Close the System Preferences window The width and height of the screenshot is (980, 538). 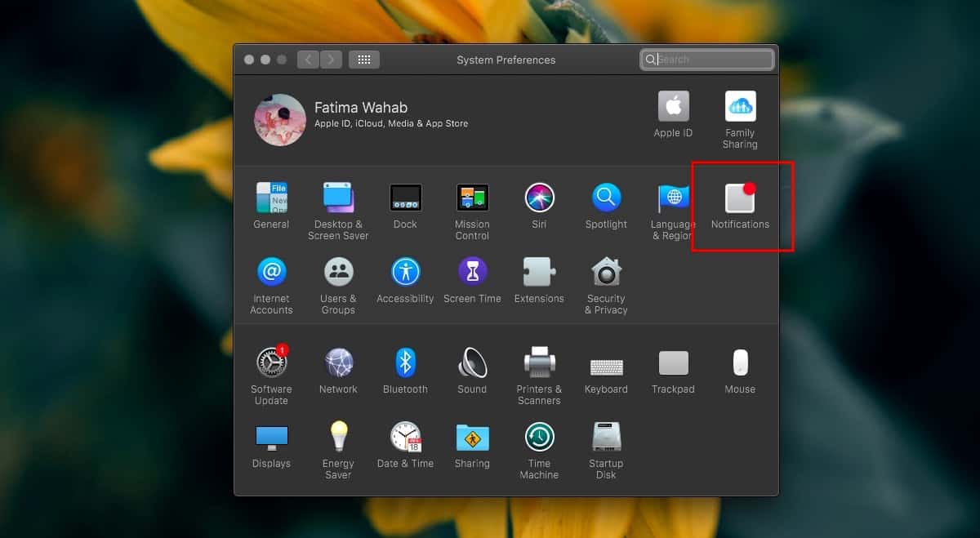pos(249,60)
